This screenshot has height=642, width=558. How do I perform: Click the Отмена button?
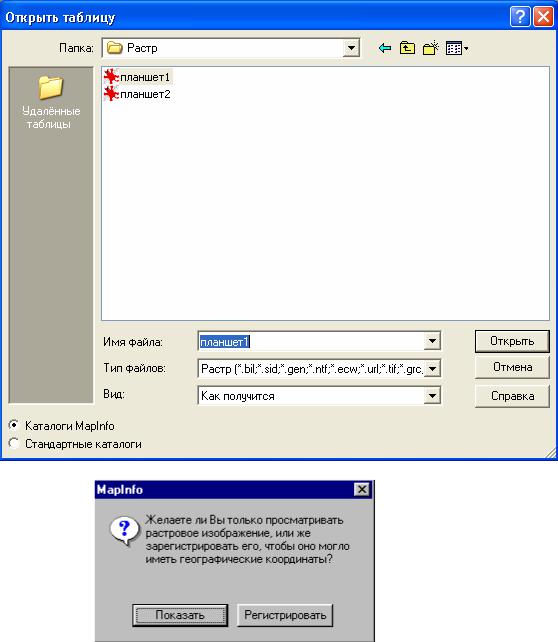coord(512,367)
